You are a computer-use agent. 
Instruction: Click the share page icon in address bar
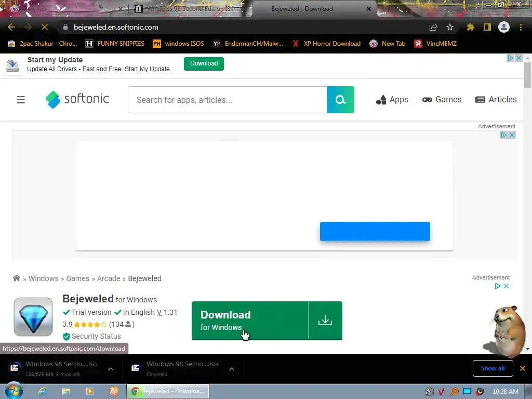click(433, 27)
